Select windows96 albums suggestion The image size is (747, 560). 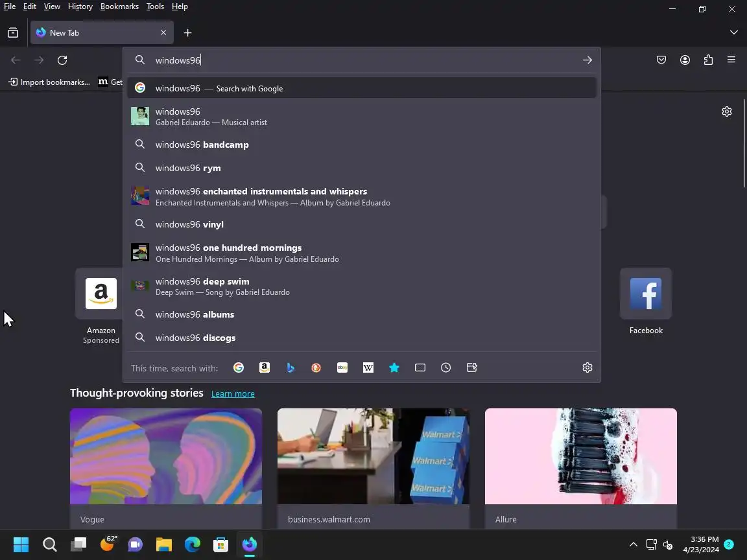(362, 314)
